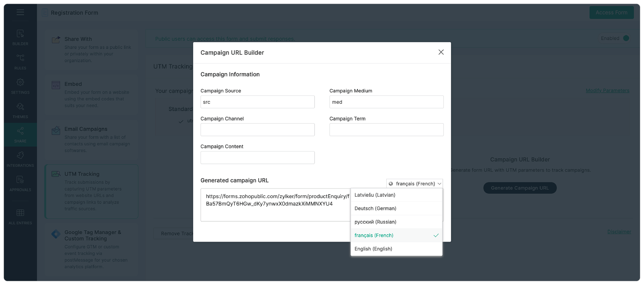Click the Generate Campaign URL button

520,188
